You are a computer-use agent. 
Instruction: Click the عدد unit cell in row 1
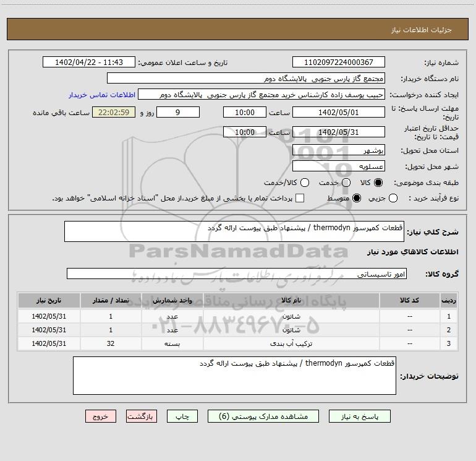[172, 316]
